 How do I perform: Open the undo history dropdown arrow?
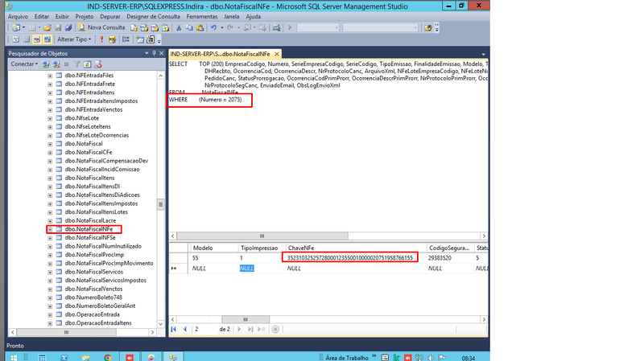[x=222, y=27]
